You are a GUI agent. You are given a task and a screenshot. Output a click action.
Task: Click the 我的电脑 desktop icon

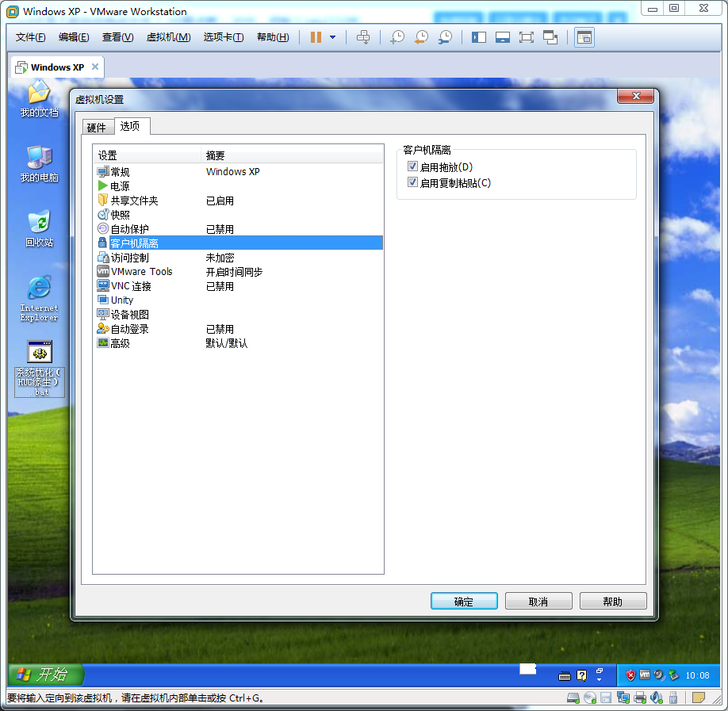[39, 164]
